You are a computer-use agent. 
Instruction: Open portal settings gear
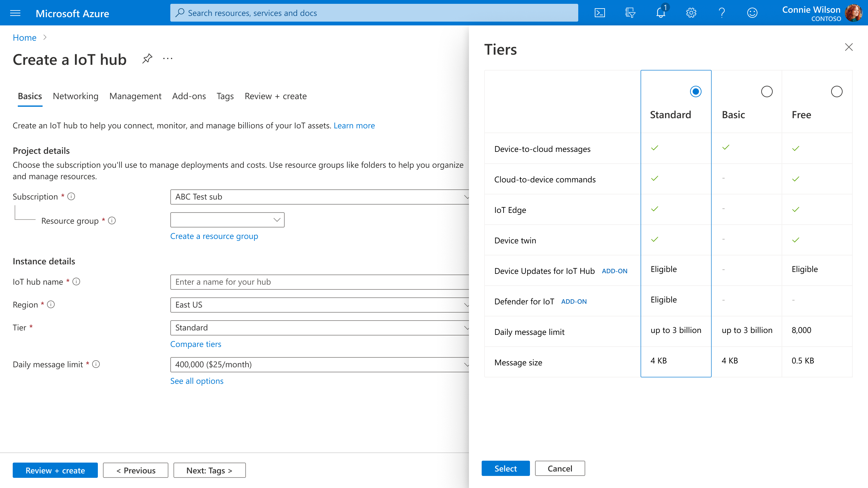(x=691, y=13)
